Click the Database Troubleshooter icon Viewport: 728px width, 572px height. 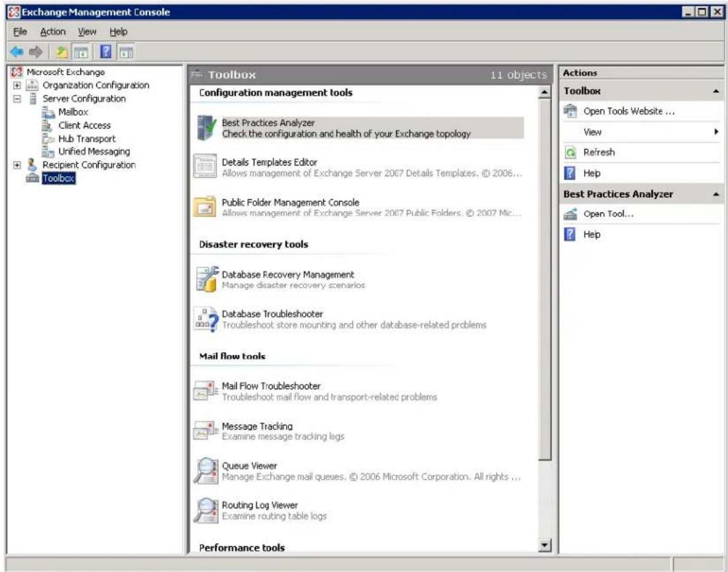(206, 319)
